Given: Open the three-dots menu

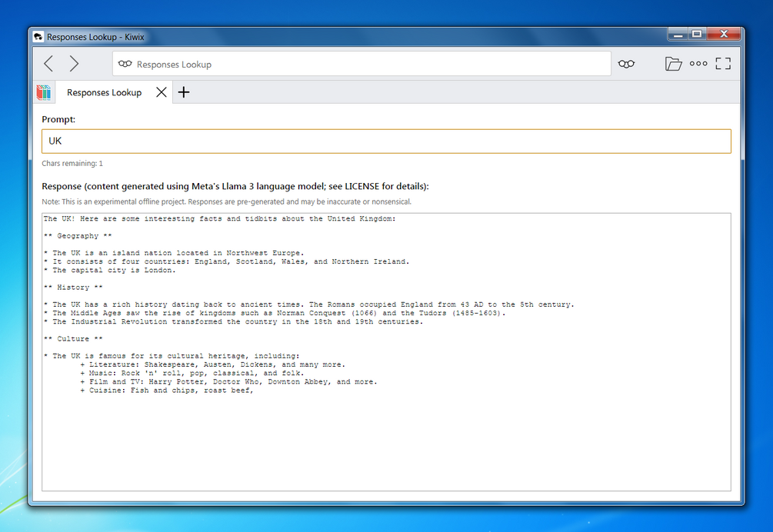Looking at the screenshot, I should 698,64.
